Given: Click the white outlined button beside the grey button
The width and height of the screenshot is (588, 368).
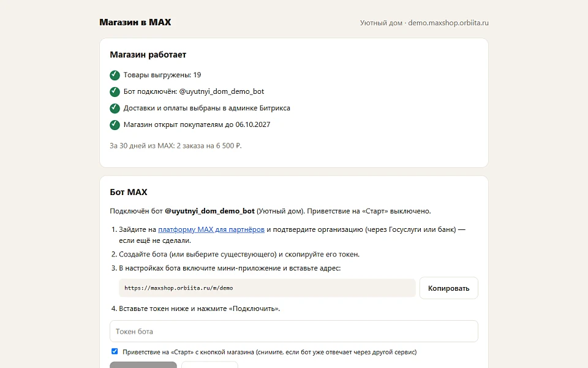Looking at the screenshot, I should coord(209,365).
